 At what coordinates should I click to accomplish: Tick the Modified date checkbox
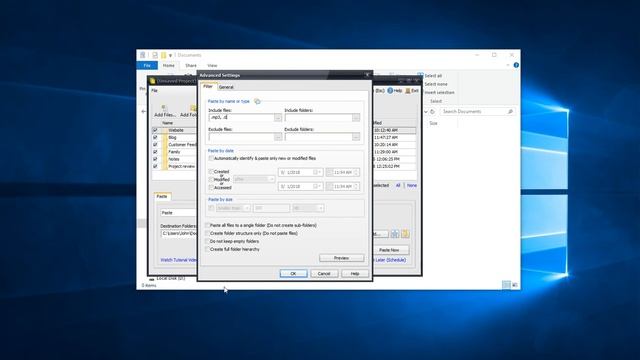coord(211,180)
